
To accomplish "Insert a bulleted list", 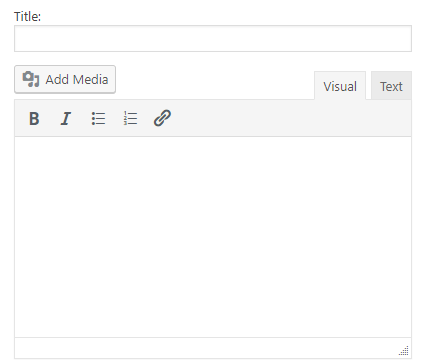I will 98,118.
